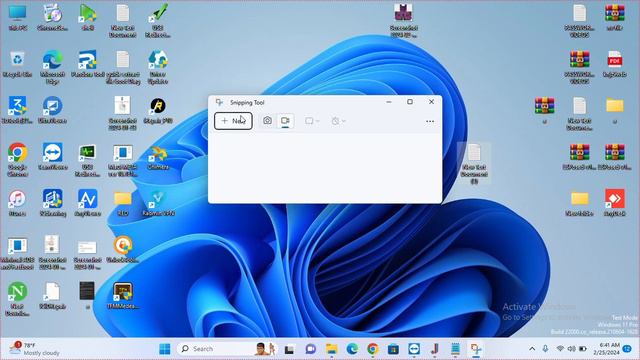Click the New snip button
This screenshot has width=640, height=360.
[x=233, y=121]
